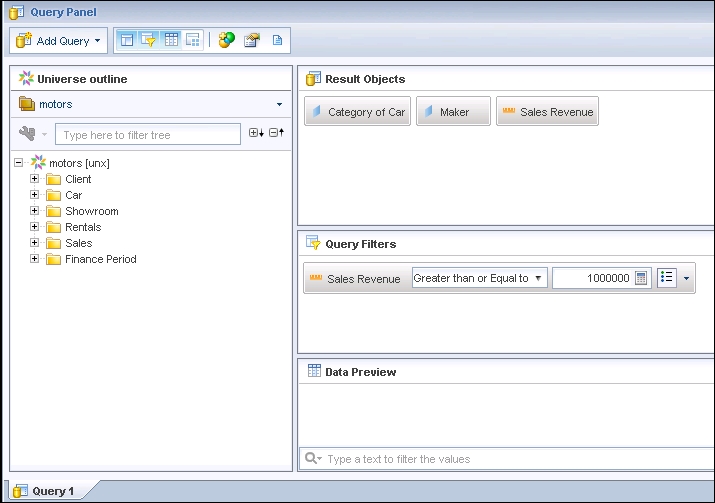Expand the Showroom folder
This screenshot has height=503, width=715.
point(34,210)
